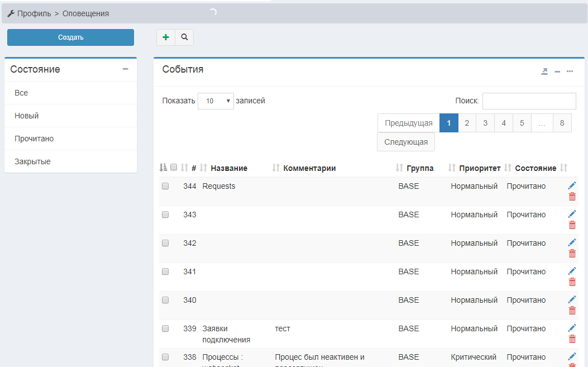Open the records-per-page dropdown showing 10
Viewport: 588px width, 367px height.
tap(216, 101)
